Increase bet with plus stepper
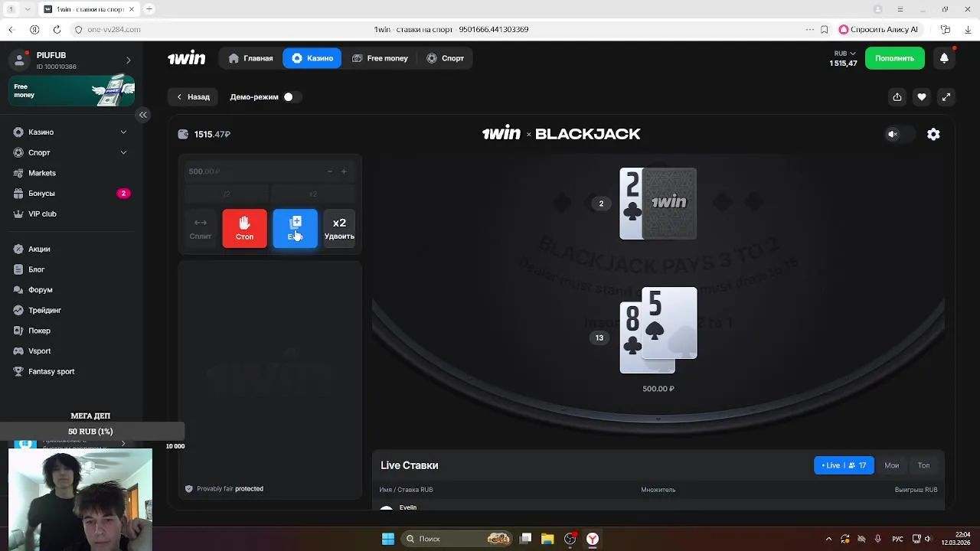Screen dimensions: 980x551 344,171
